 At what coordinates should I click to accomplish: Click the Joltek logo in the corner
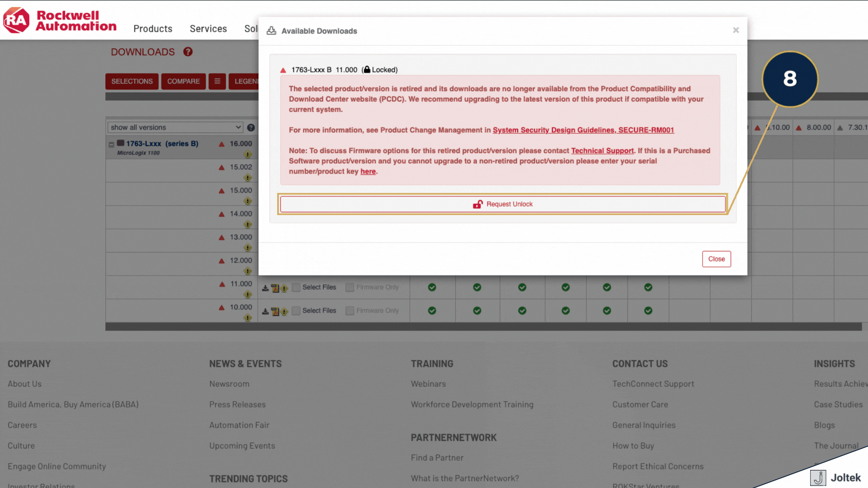point(819,478)
